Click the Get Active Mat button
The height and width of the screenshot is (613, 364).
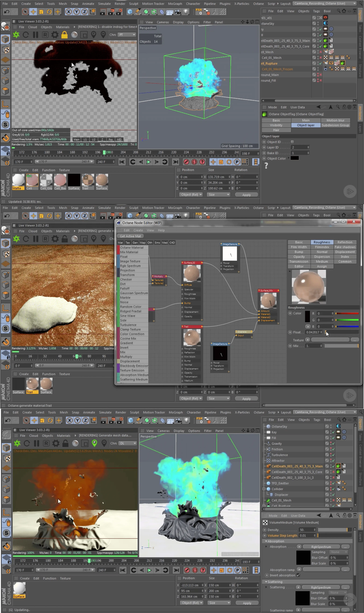[x=130, y=236]
